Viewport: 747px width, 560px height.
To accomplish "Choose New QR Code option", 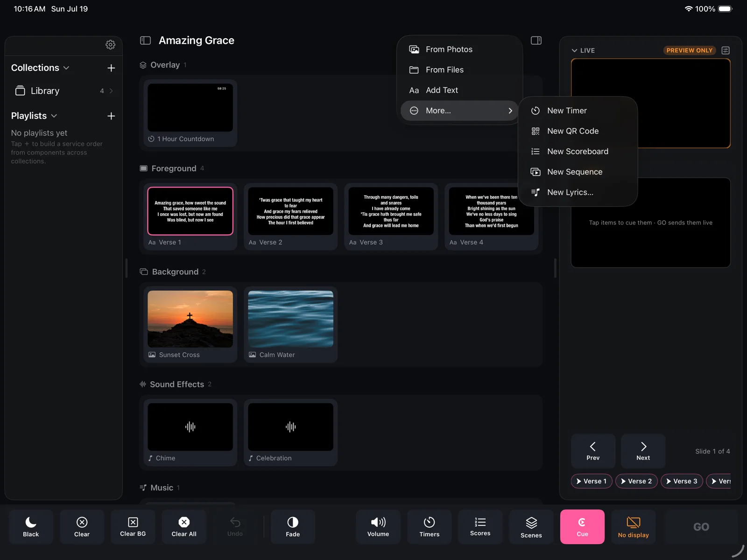I will coord(578,131).
